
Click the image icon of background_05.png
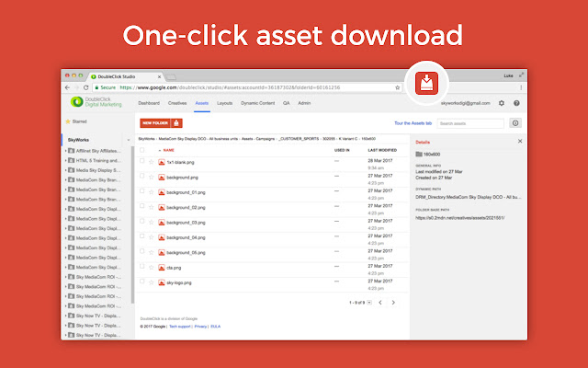pos(162,252)
